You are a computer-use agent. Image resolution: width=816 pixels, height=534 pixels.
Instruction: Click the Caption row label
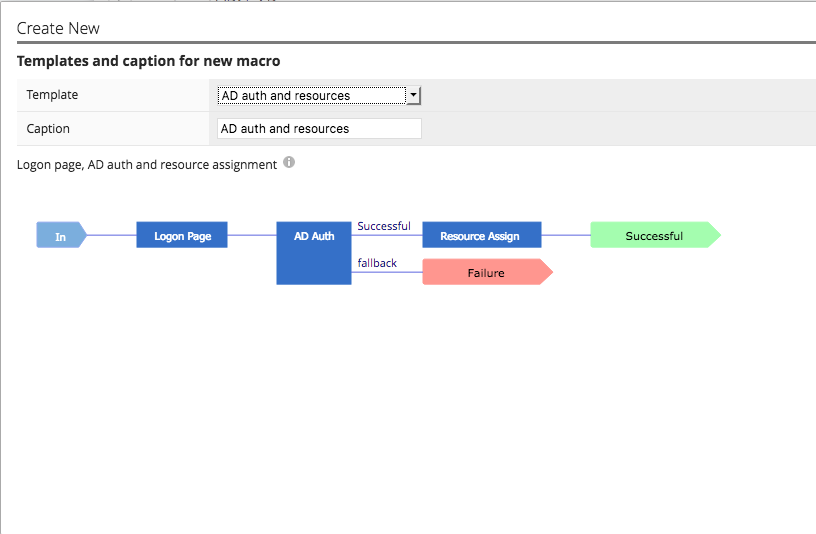point(48,129)
